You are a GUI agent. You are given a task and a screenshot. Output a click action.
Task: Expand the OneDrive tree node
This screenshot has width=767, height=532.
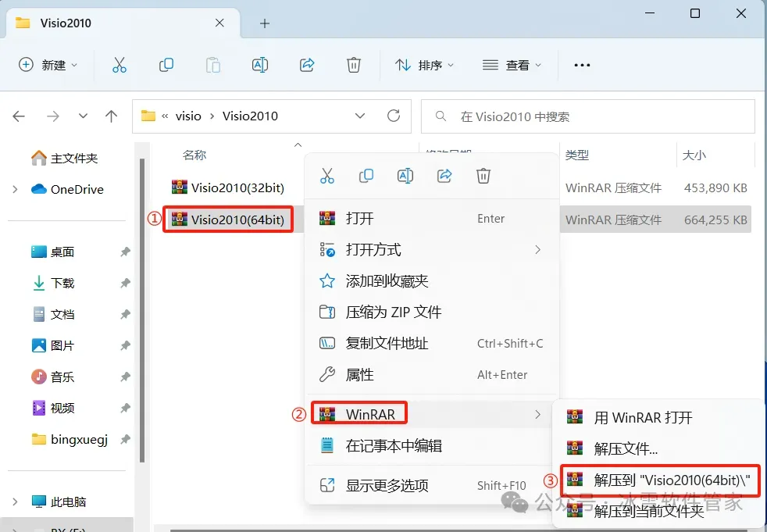pyautogui.click(x=15, y=189)
